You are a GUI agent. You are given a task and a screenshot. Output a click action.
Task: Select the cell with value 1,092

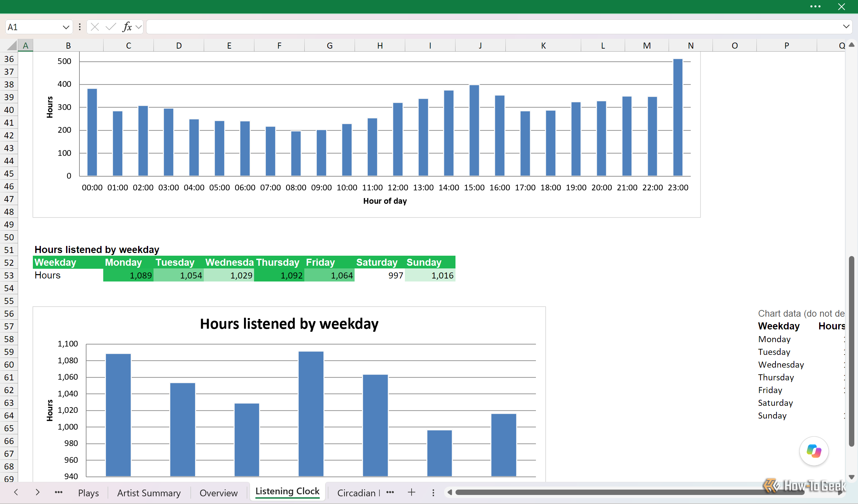click(279, 275)
